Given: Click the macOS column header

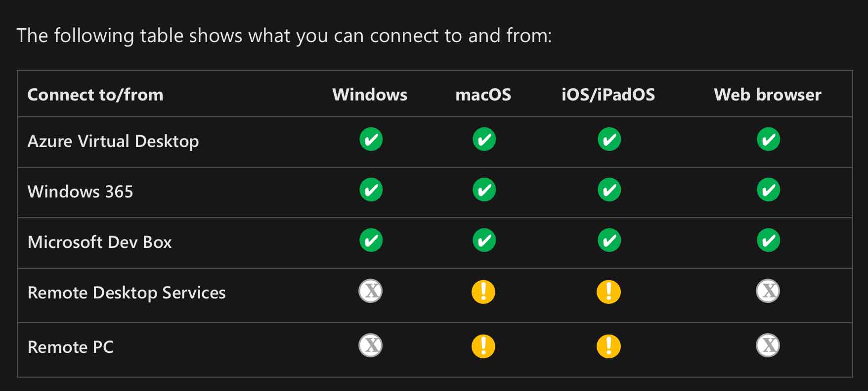Looking at the screenshot, I should tap(483, 95).
